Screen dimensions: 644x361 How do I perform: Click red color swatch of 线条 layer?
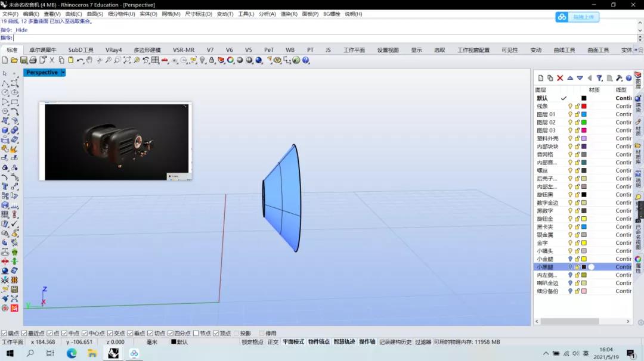[x=584, y=106]
